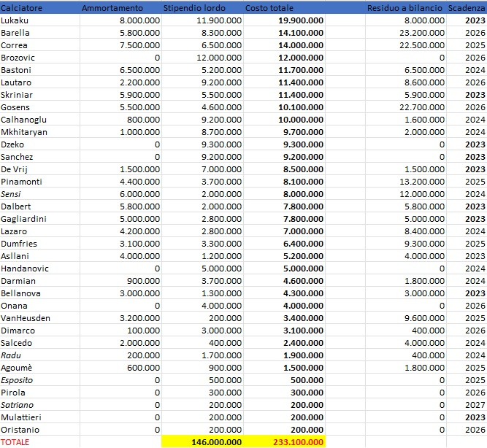
Task: Select the Scadenza column header
Action: [467, 8]
